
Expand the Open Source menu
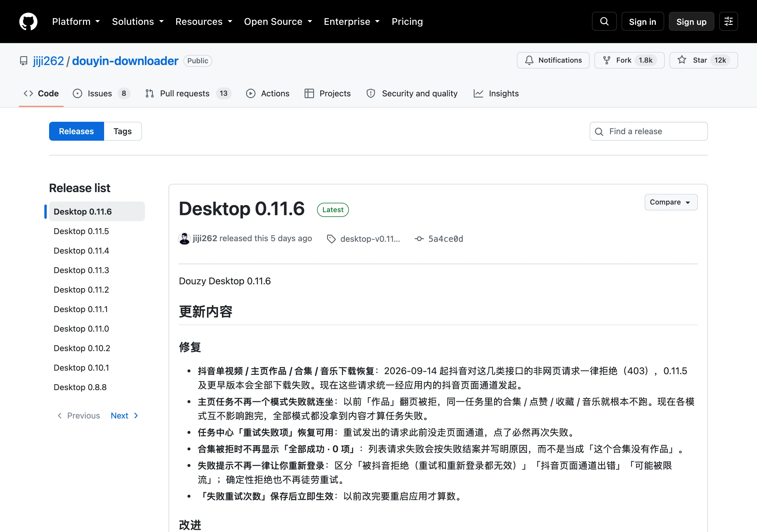[278, 21]
